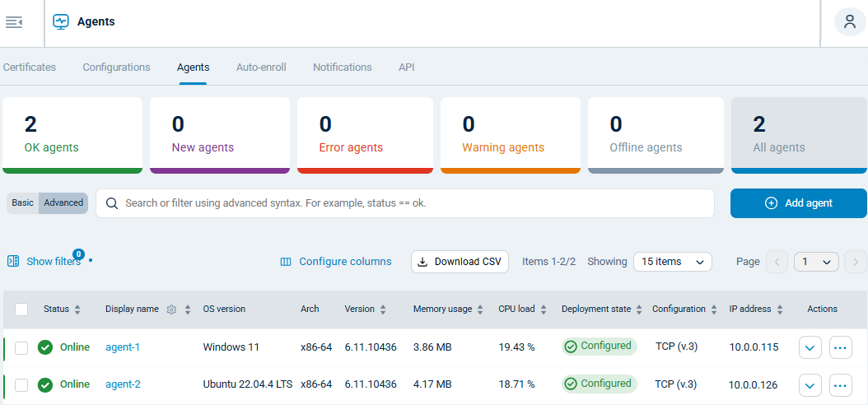Click the IP address 10.0.0.115
The height and width of the screenshot is (405, 868).
click(754, 347)
